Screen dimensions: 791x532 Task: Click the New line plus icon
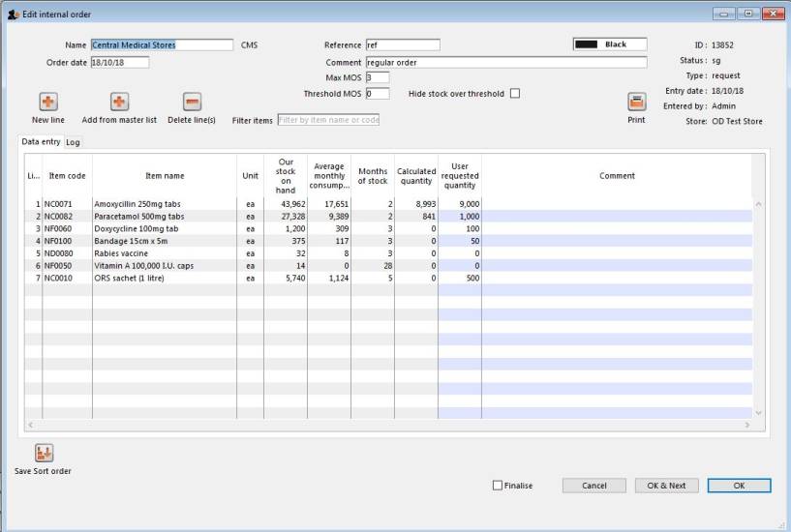tap(47, 103)
